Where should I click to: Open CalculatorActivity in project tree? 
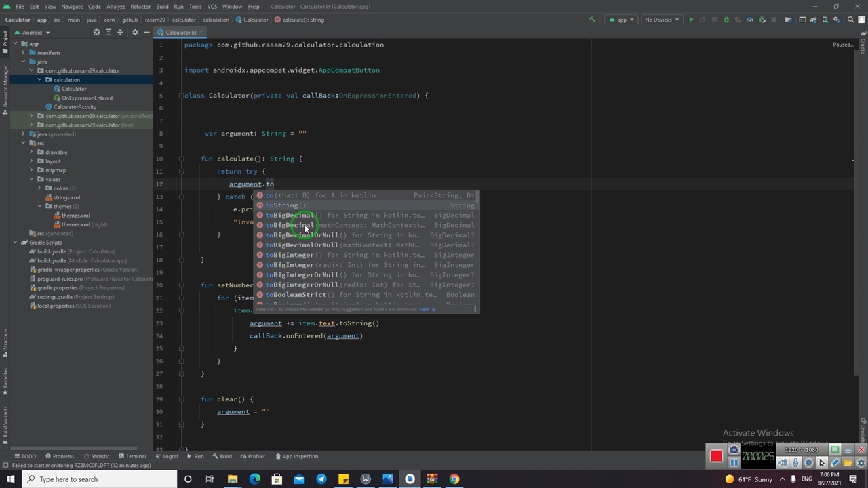[75, 107]
